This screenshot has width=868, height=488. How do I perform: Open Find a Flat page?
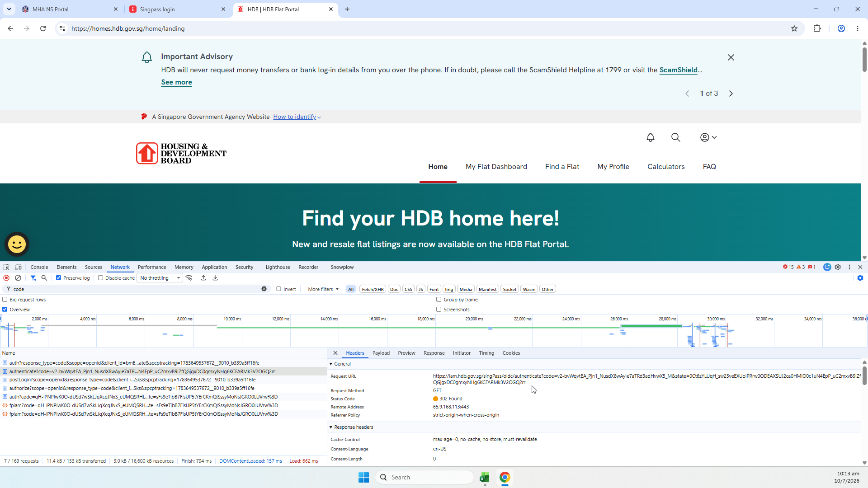(x=562, y=167)
